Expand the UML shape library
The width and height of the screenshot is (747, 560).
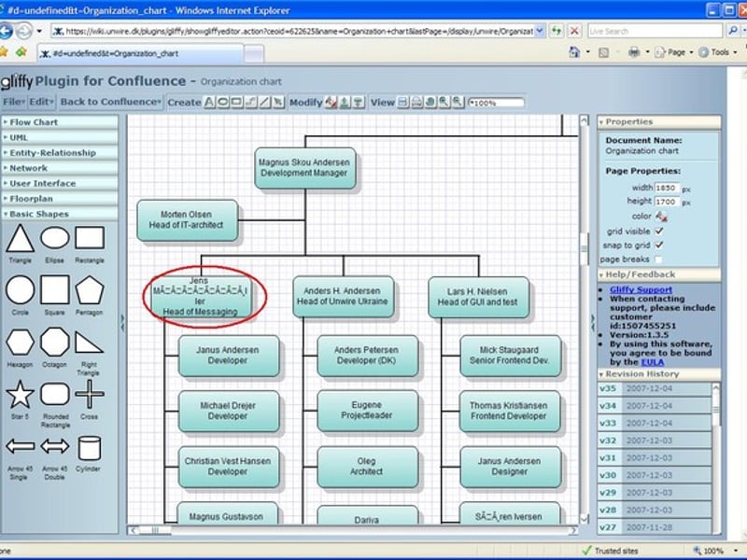(59, 137)
